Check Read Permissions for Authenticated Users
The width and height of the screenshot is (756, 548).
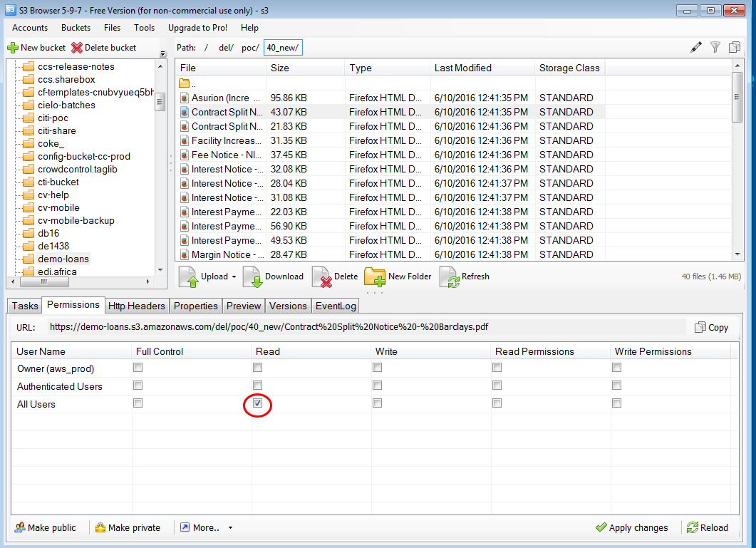pos(497,386)
